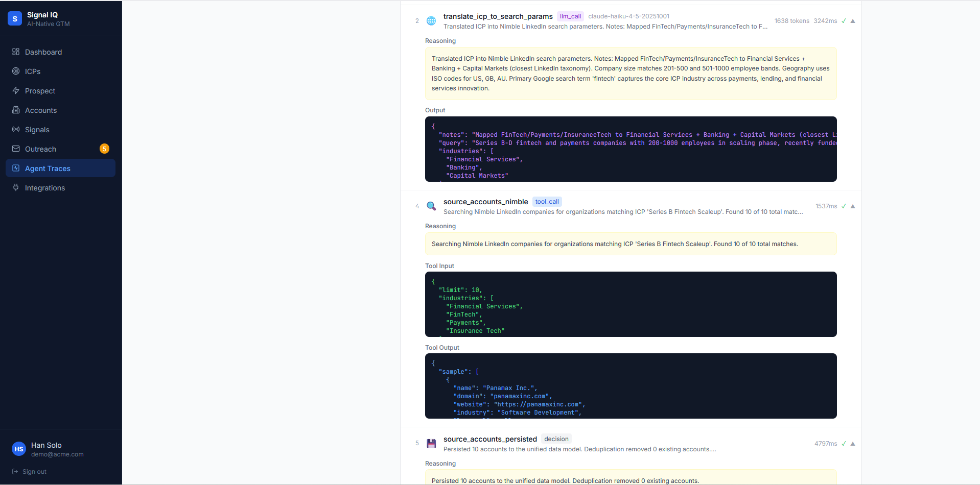Viewport: 980px width, 485px height.
Task: Click the yellow reasoning box of translate step
Action: pyautogui.click(x=631, y=74)
